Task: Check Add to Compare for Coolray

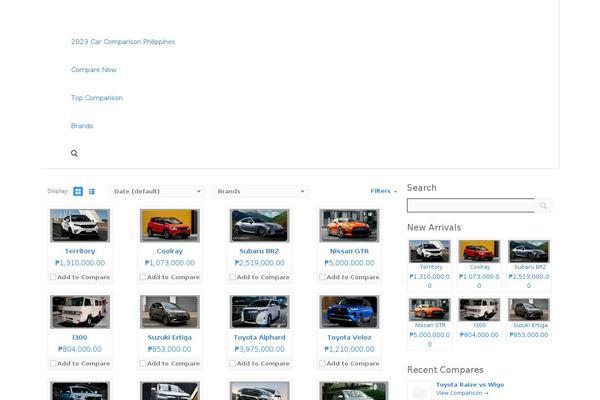Action: click(143, 277)
